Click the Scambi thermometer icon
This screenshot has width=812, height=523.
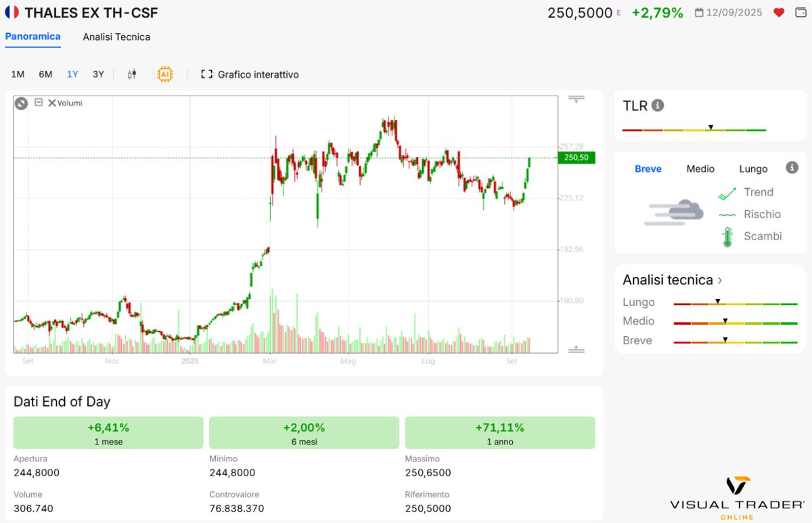(727, 237)
